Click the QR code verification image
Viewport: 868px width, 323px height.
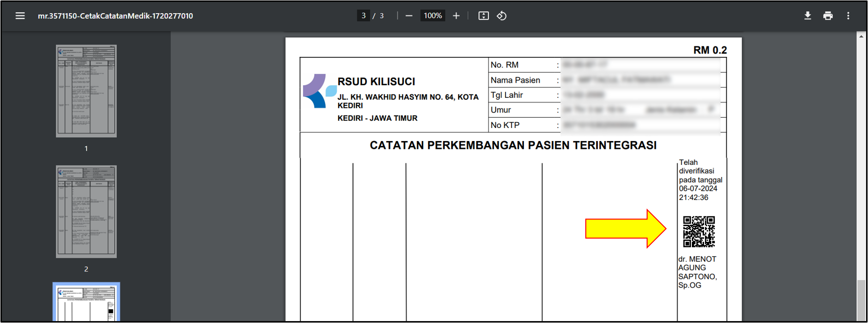click(x=699, y=232)
